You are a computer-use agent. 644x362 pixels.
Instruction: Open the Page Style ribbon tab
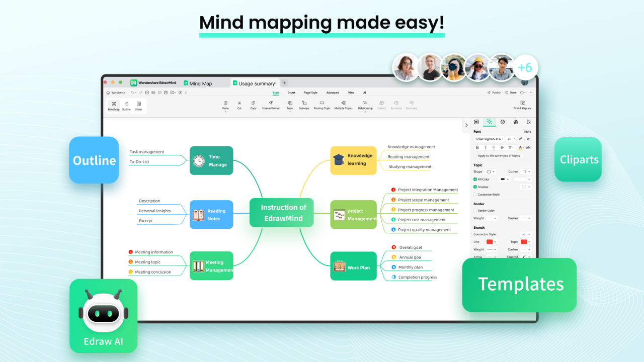[x=310, y=93]
